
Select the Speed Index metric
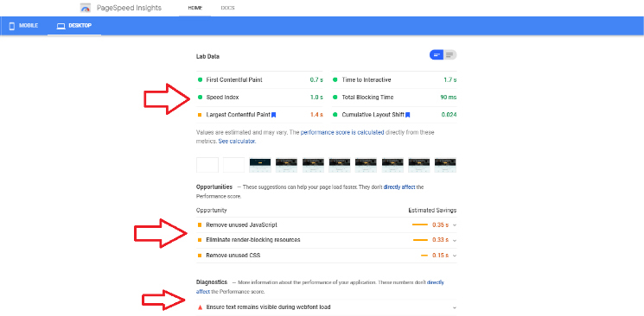coord(259,98)
